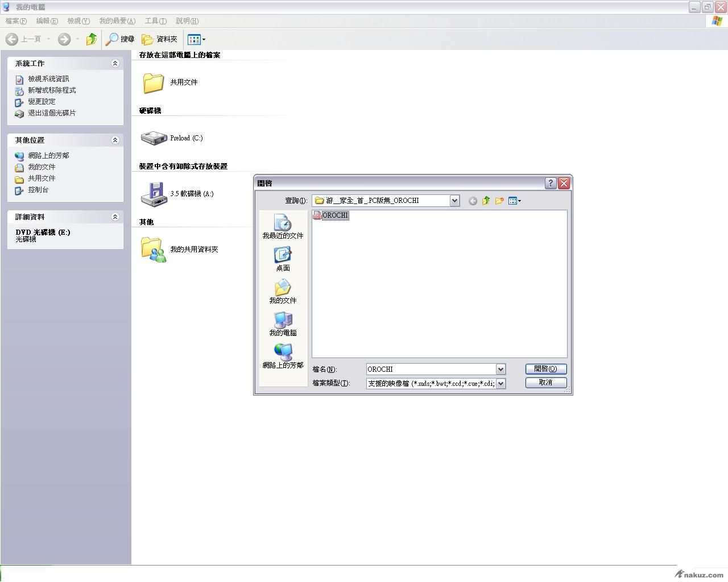
Task: Click the Up one level toolbar icon in Explorer
Action: (x=91, y=39)
